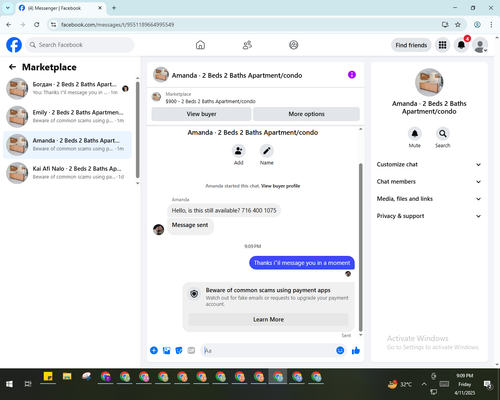The height and width of the screenshot is (400, 500).
Task: Open notifications bell with badge
Action: [461, 45]
